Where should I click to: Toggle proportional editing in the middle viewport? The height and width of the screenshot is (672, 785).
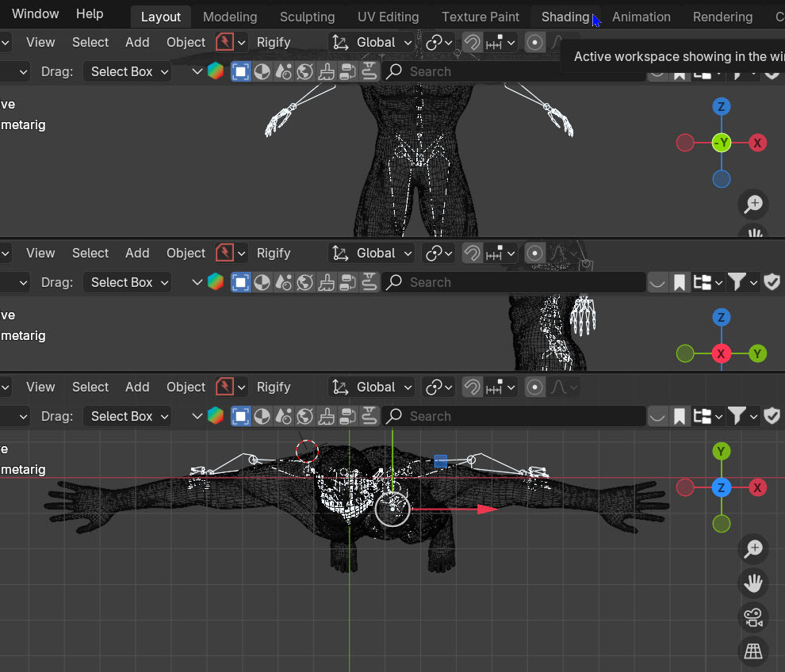pos(535,254)
